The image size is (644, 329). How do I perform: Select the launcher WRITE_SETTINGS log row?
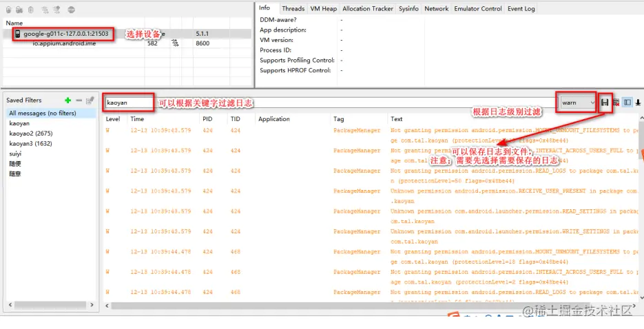point(371,236)
